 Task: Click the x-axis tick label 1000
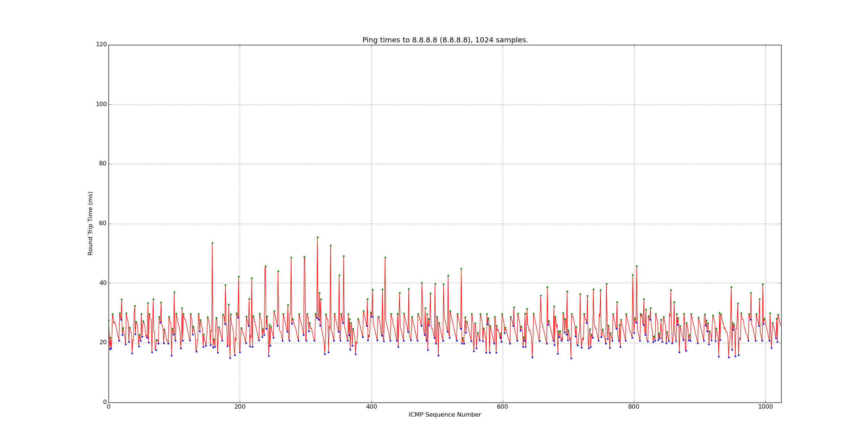(x=765, y=407)
